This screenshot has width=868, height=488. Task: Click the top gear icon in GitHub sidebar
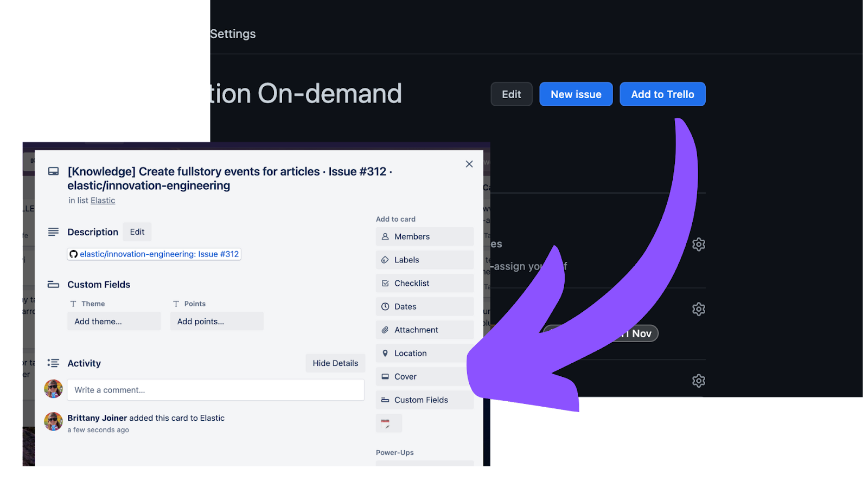tap(699, 245)
